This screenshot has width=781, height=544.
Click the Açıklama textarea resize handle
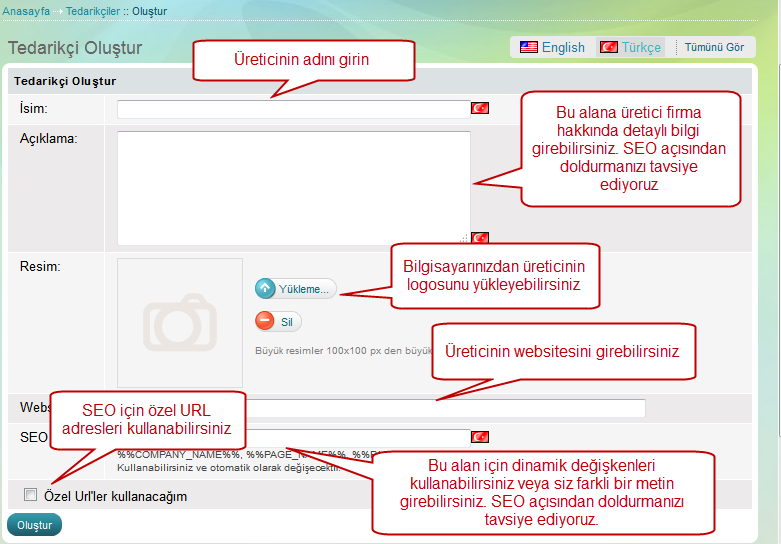(465, 240)
